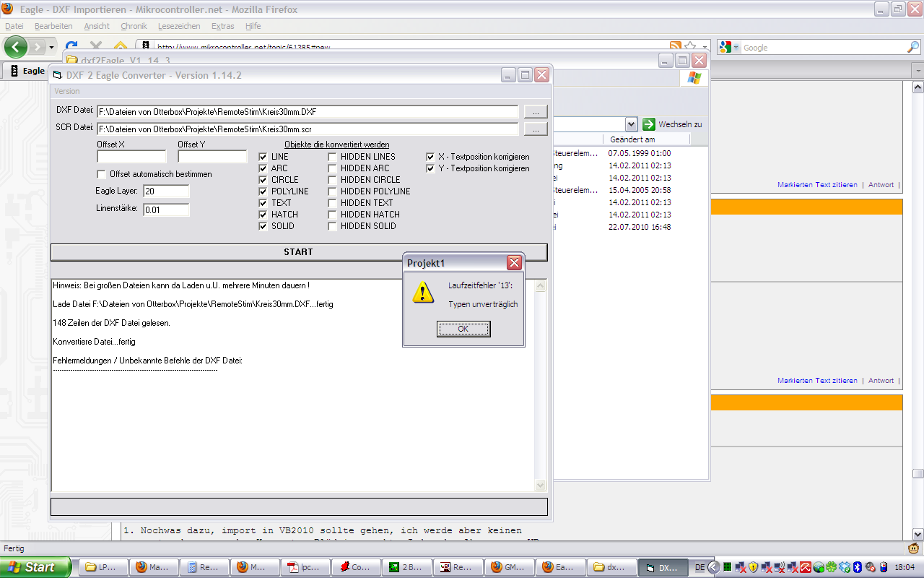Open the search engine selector dropdown
This screenshot has width=924, height=578.
click(x=736, y=48)
